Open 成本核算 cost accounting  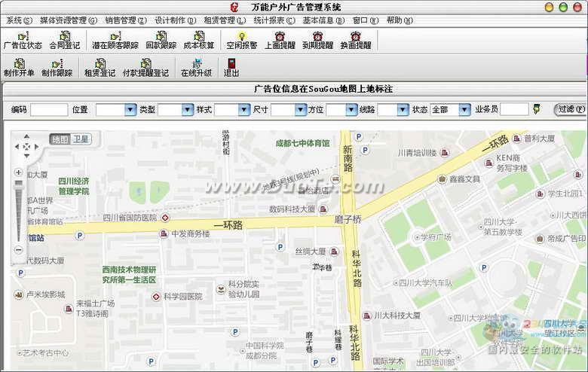(x=199, y=41)
